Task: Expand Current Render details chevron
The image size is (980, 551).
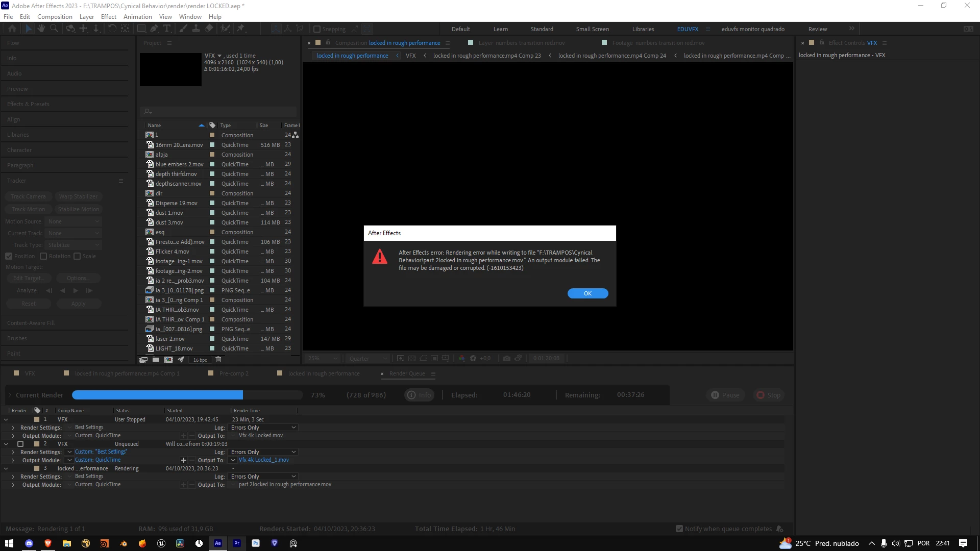Action: coord(9,395)
